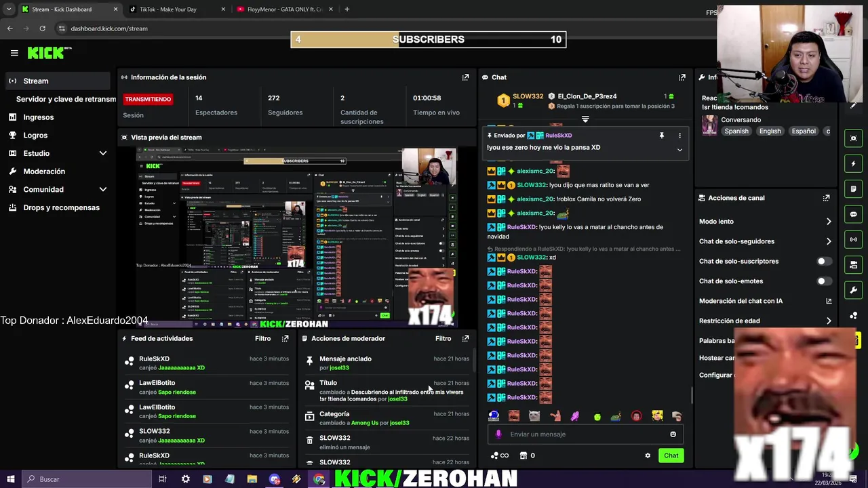Open Discord from the taskbar
This screenshot has height=488, width=868.
coord(274,479)
